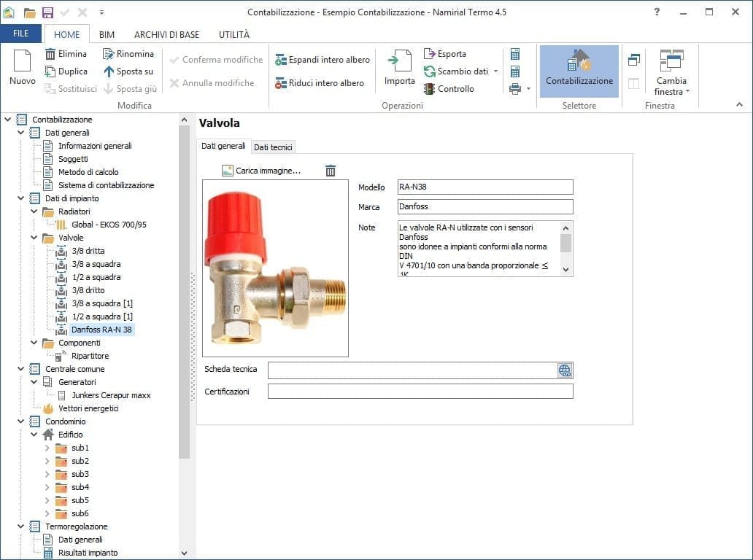This screenshot has width=753, height=560.
Task: Click the globe icon in Scheda tecnica
Action: [x=565, y=370]
